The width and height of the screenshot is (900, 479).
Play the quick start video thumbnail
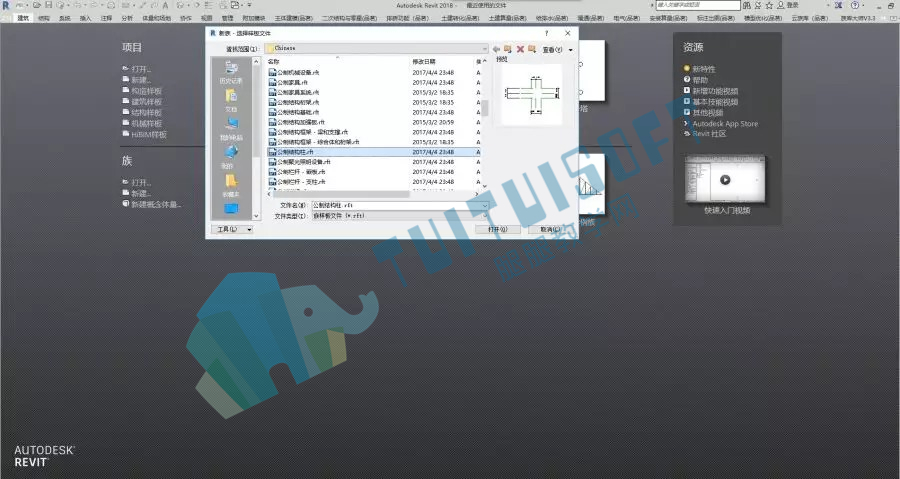click(725, 180)
